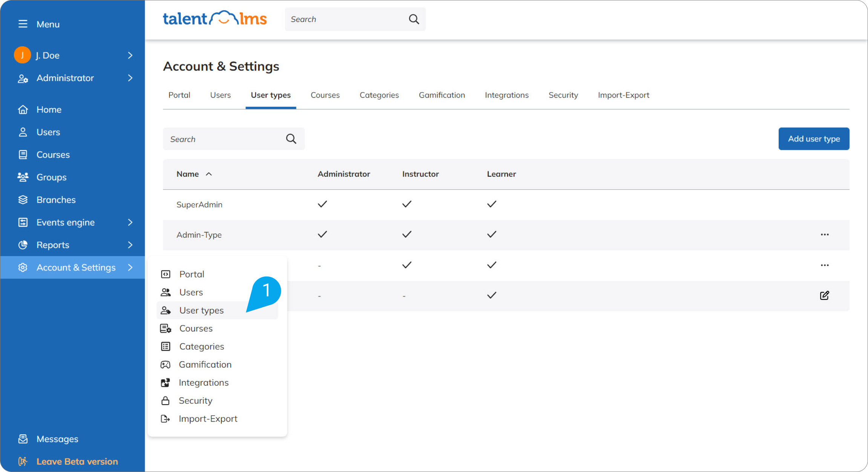Click the Reports pie chart icon
The width and height of the screenshot is (868, 472).
23,245
